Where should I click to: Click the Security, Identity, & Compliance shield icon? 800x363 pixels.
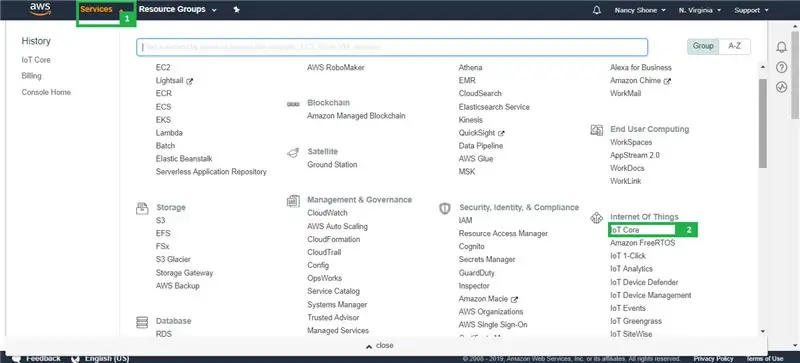(x=445, y=208)
